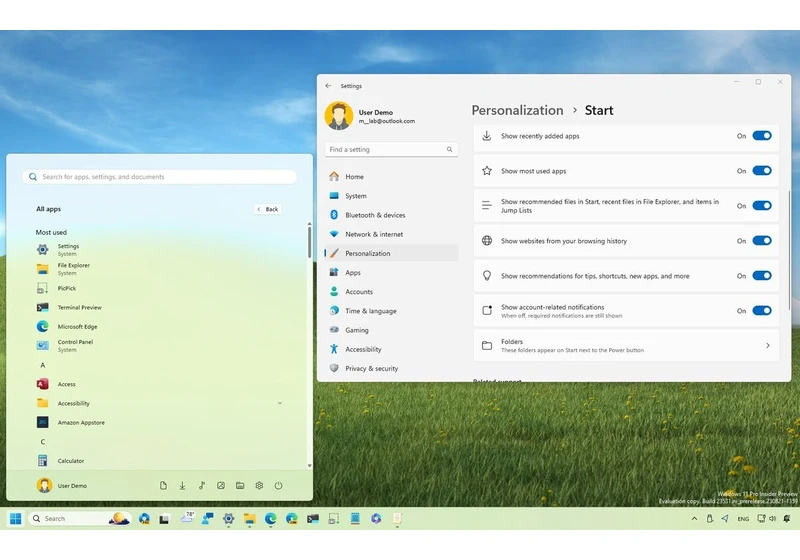Click Find a setting search box
The height and width of the screenshot is (560, 800).
pyautogui.click(x=391, y=149)
